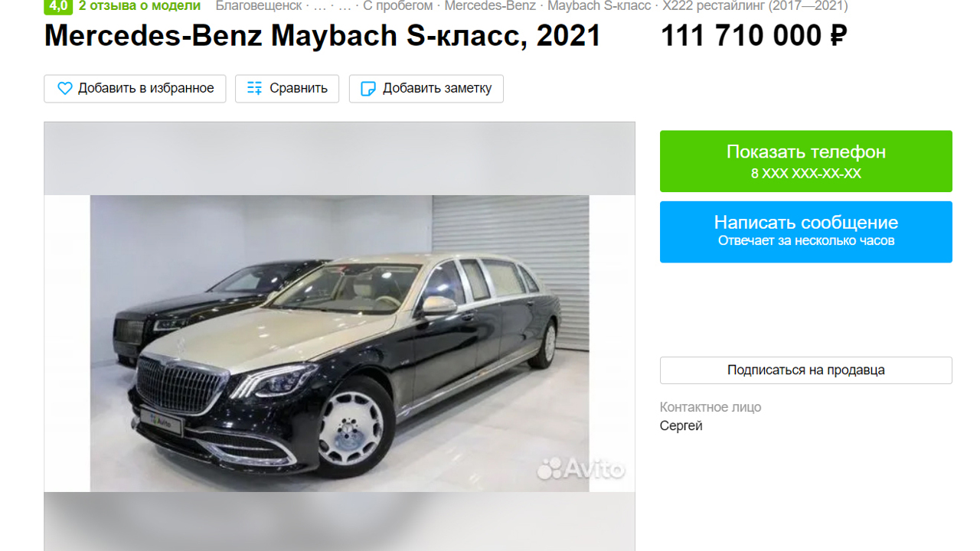The image size is (980, 551).
Task: Click Показать телефон green button
Action: tap(806, 161)
